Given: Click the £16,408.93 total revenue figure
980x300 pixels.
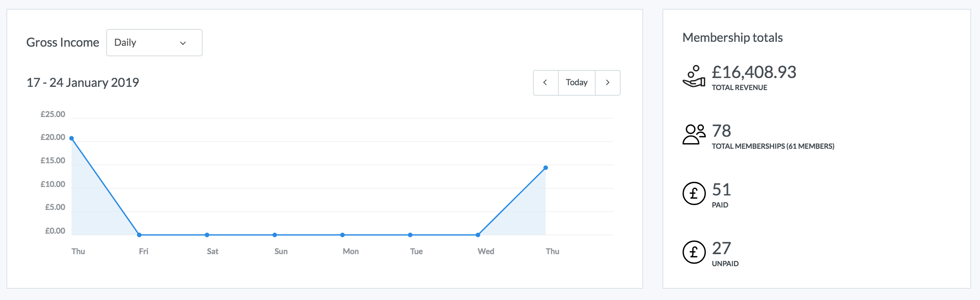Looking at the screenshot, I should (754, 72).
